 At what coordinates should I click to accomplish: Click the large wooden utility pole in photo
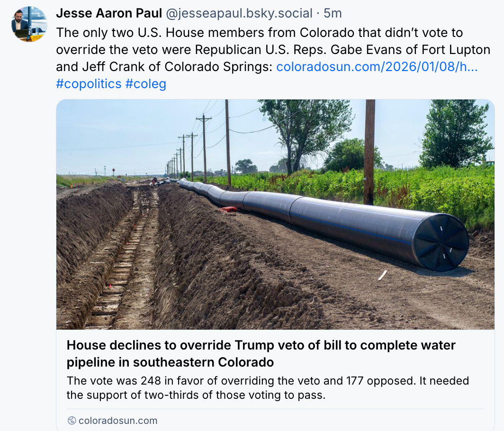pyautogui.click(x=369, y=152)
